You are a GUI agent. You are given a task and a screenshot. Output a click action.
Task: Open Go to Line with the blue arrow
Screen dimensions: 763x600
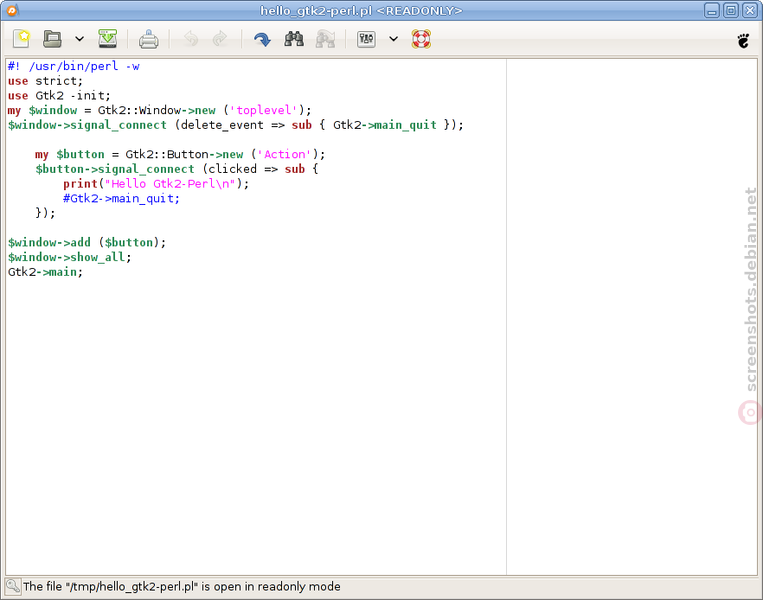point(263,39)
